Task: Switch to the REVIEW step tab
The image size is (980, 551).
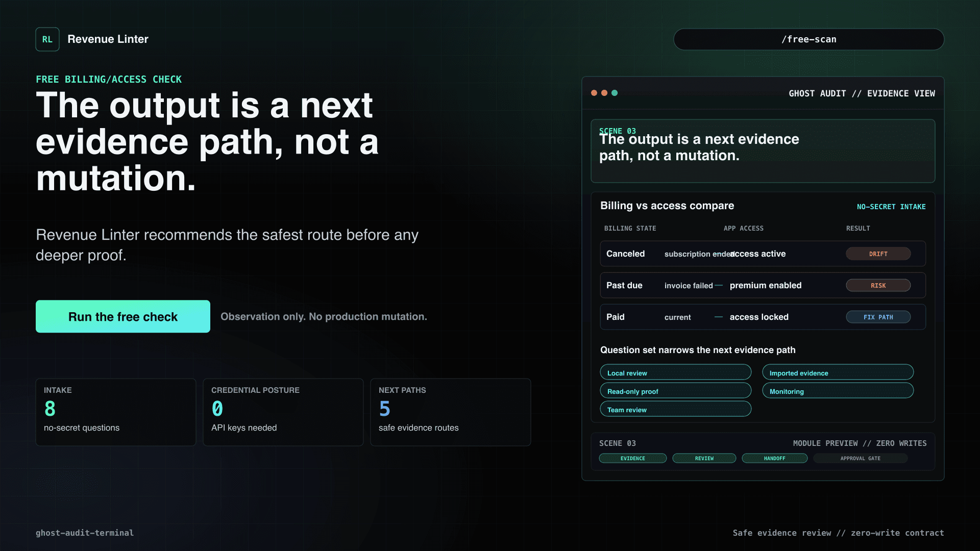Action: (x=704, y=458)
